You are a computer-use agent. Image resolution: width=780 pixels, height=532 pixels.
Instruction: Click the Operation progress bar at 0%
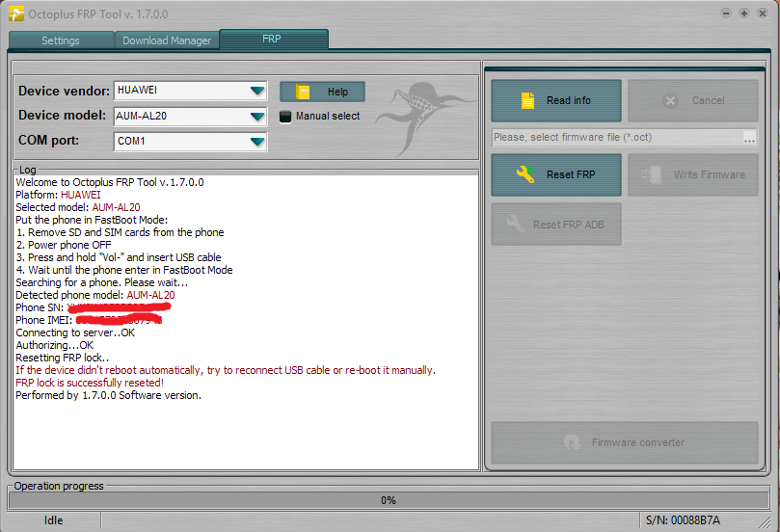[389, 500]
